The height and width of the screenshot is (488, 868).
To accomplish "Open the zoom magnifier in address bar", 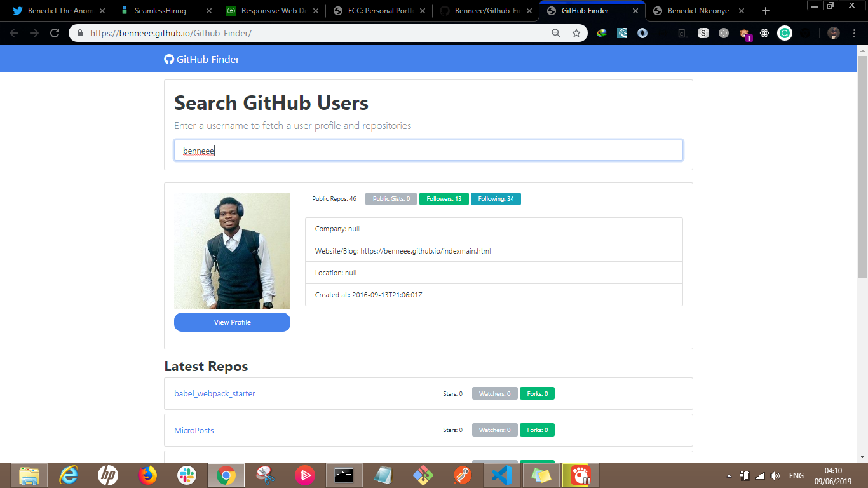I will 556,33.
